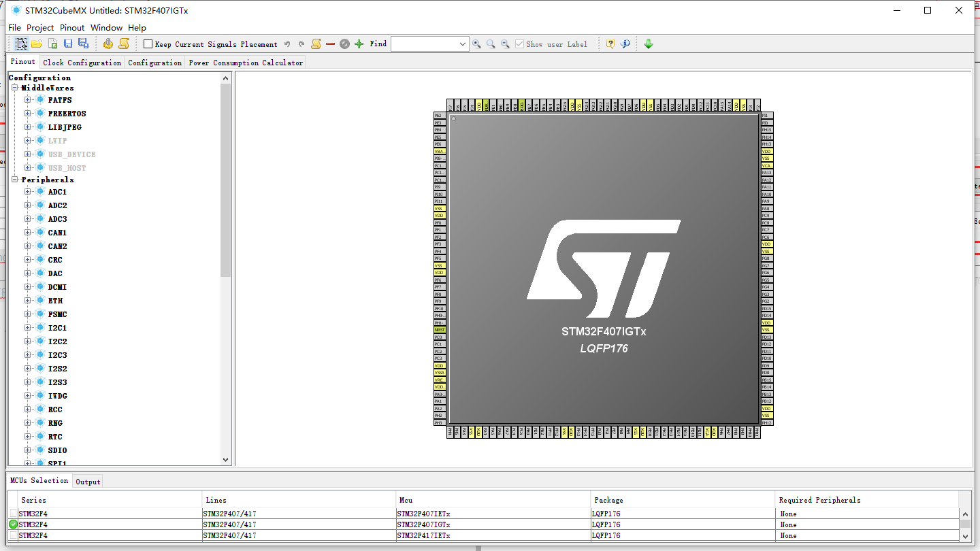Check the STM32F407IETx row checkbox
Image resolution: width=980 pixels, height=551 pixels.
click(12, 514)
